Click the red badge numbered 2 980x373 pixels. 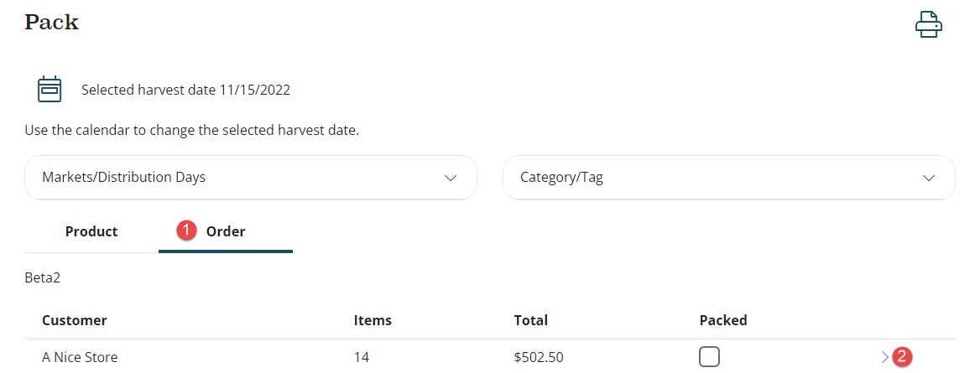(x=902, y=356)
